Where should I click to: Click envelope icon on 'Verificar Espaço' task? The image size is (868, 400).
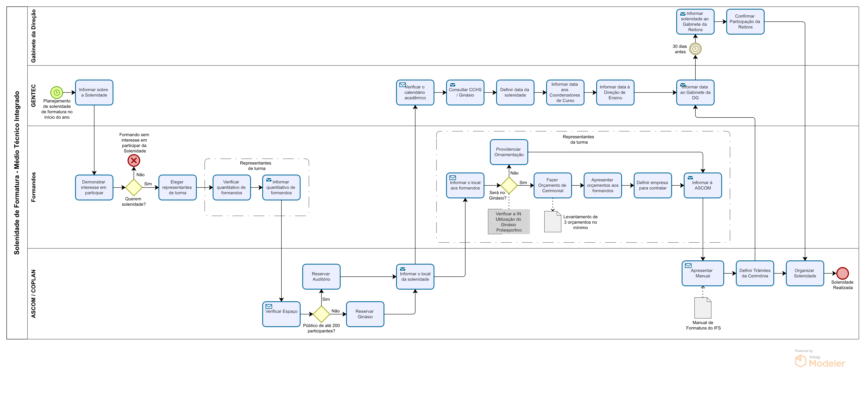pos(269,306)
